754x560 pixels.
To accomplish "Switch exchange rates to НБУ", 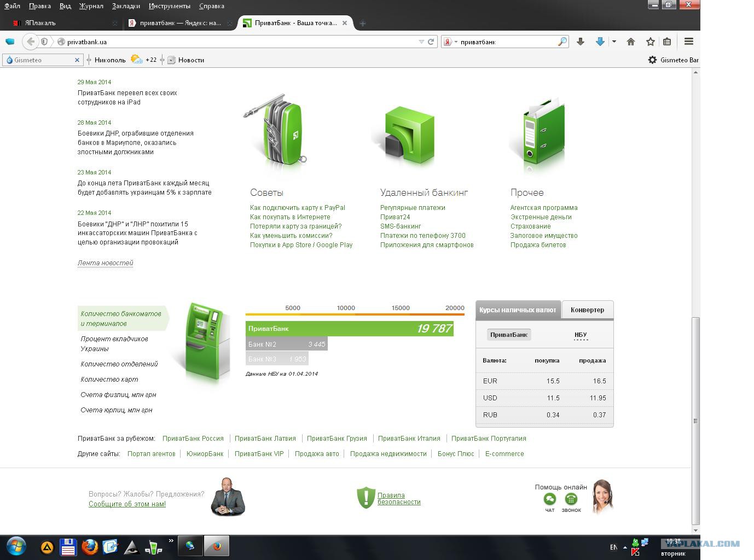I will click(x=581, y=335).
